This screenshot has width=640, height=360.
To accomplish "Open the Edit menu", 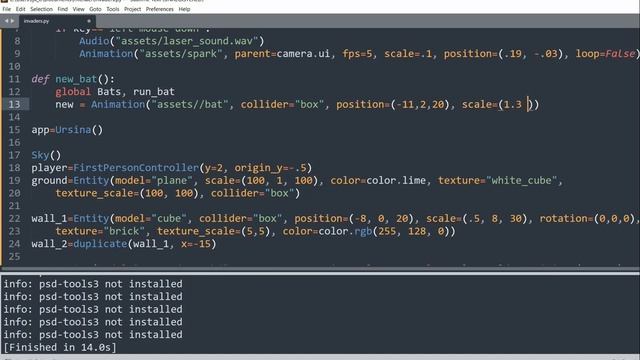I will point(20,9).
